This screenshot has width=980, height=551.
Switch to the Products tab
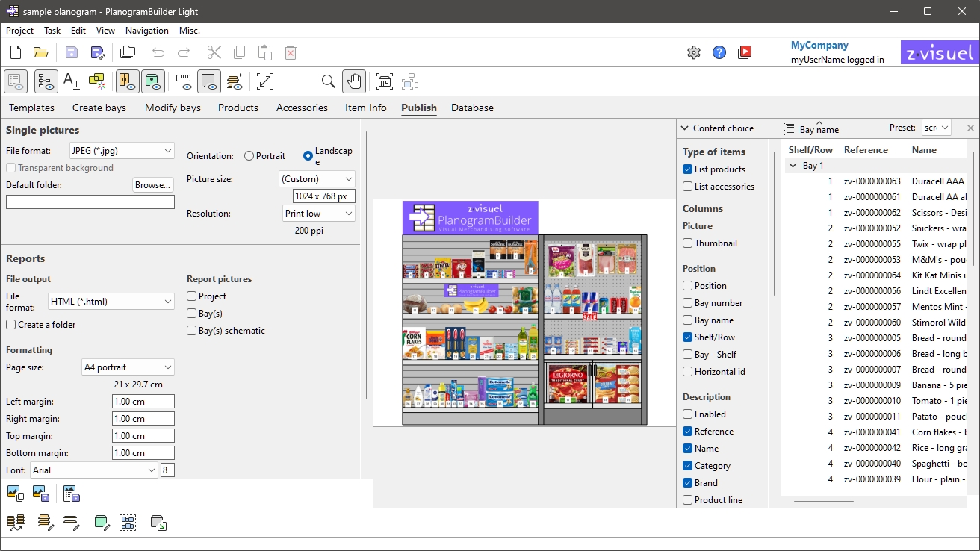tap(238, 108)
